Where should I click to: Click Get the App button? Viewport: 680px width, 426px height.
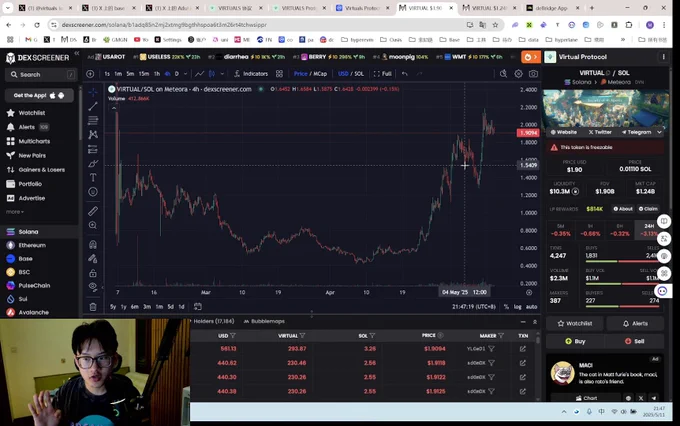39,95
